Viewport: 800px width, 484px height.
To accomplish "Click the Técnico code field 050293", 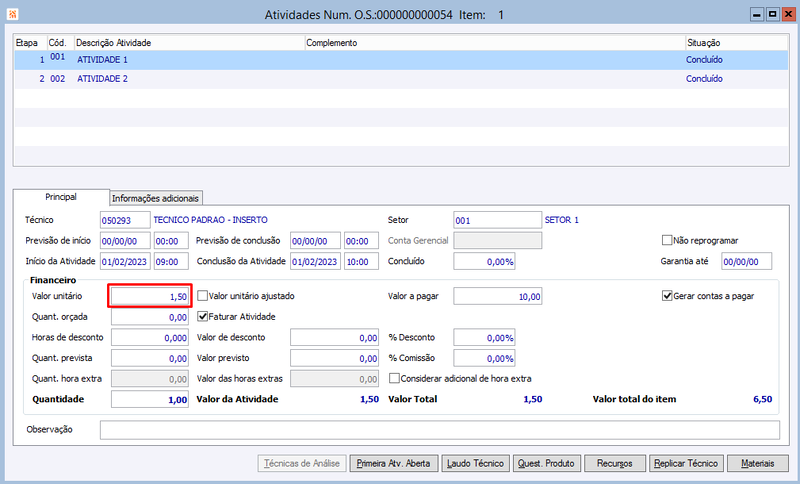I will pyautogui.click(x=125, y=220).
